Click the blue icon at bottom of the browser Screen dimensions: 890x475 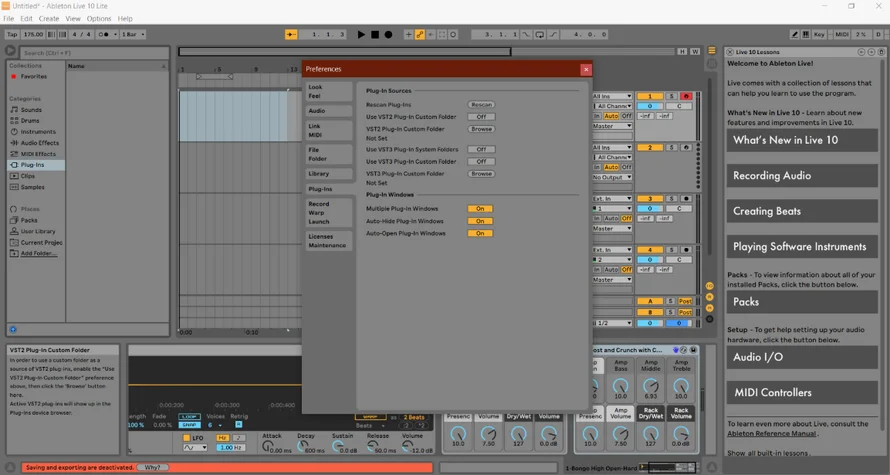(x=13, y=329)
